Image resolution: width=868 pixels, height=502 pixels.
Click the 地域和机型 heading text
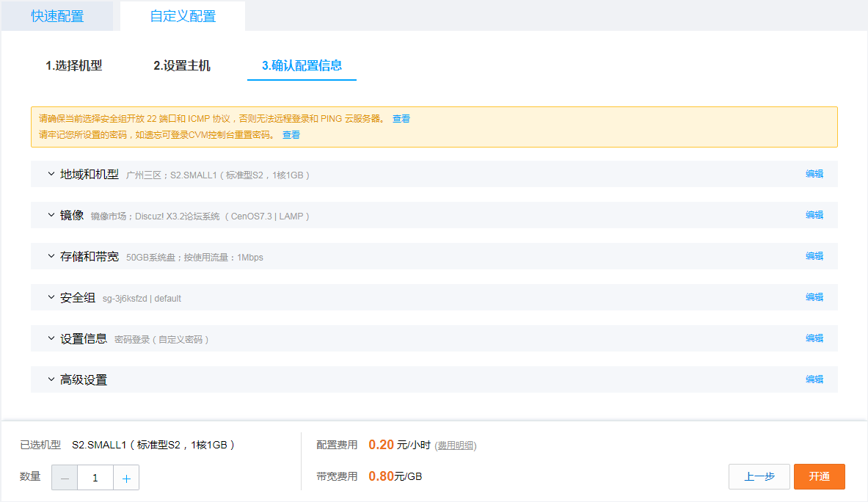point(89,175)
